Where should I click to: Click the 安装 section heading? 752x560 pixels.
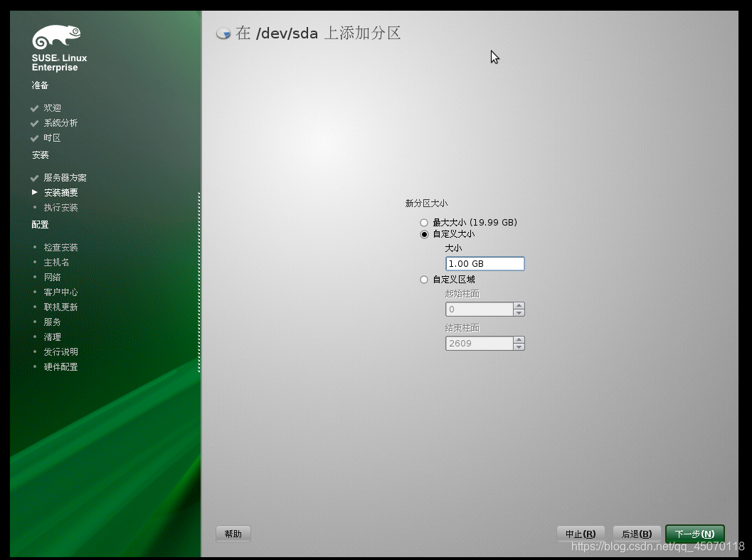point(41,154)
